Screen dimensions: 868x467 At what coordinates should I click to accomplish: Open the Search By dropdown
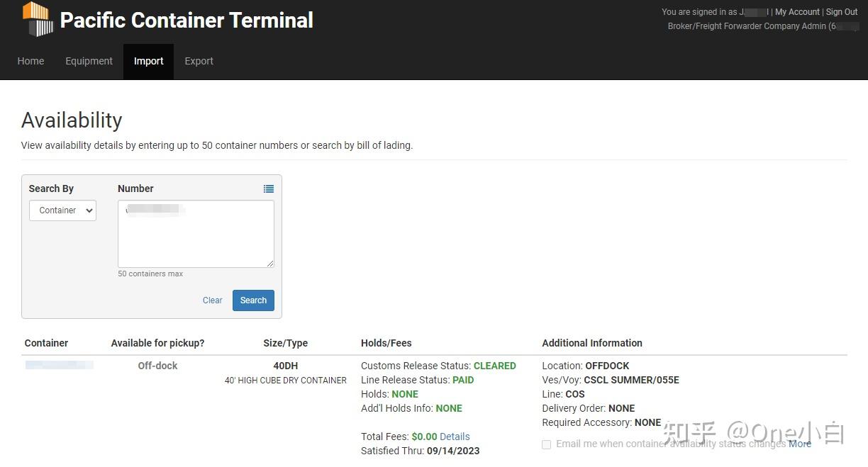point(62,210)
